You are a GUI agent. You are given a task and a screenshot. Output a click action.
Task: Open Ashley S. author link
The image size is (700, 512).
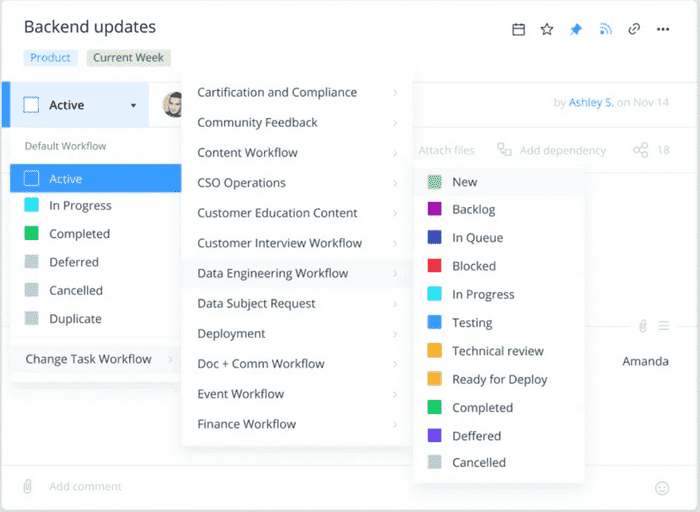click(x=591, y=103)
